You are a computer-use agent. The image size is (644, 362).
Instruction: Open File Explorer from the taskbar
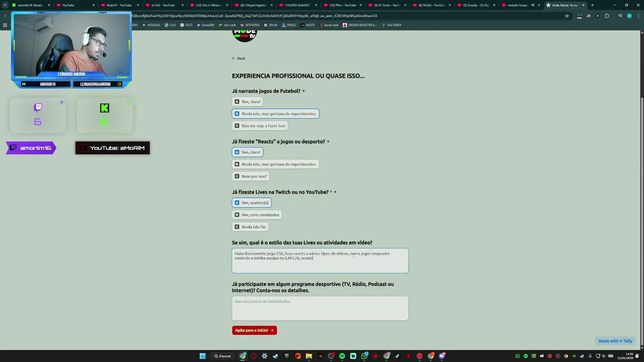click(309, 356)
